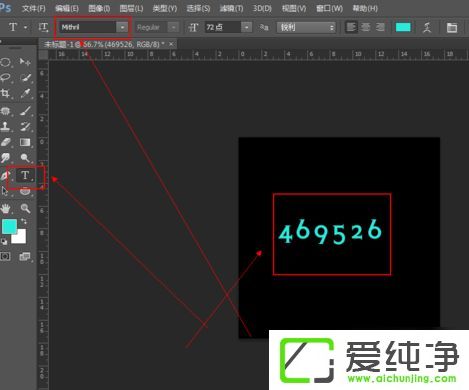469x390 pixels.
Task: Click the Regular font style field
Action: click(151, 27)
